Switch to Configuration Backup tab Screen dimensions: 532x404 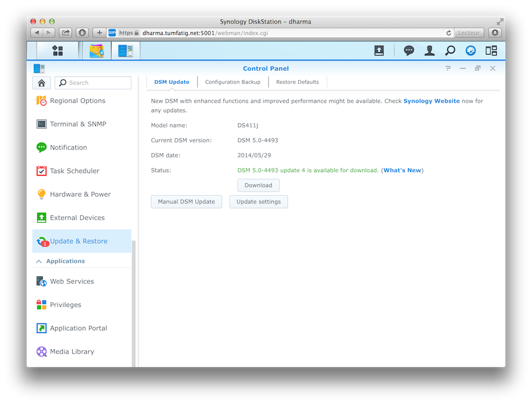coord(233,82)
